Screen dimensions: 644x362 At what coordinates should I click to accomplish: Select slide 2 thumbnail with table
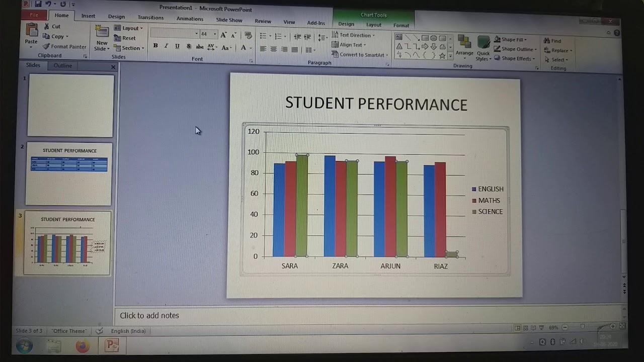click(69, 173)
